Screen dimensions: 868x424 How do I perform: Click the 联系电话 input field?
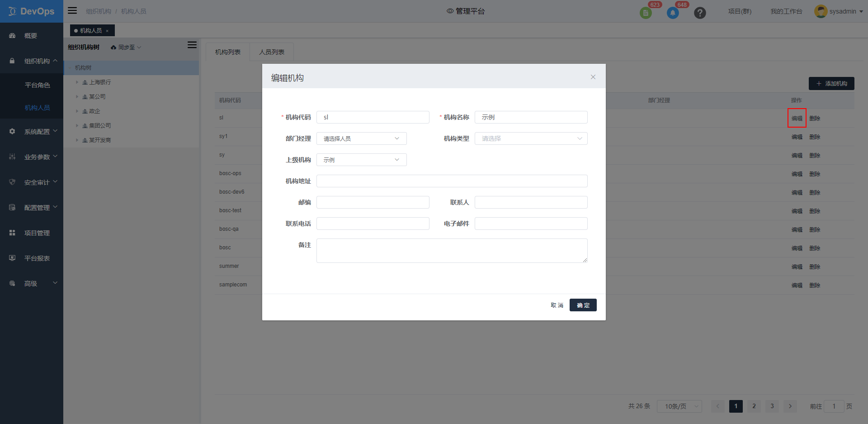point(373,224)
